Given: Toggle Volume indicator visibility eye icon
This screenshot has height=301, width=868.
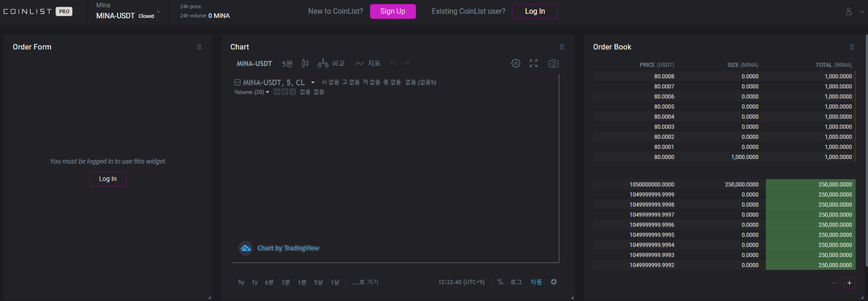Looking at the screenshot, I should (x=277, y=92).
